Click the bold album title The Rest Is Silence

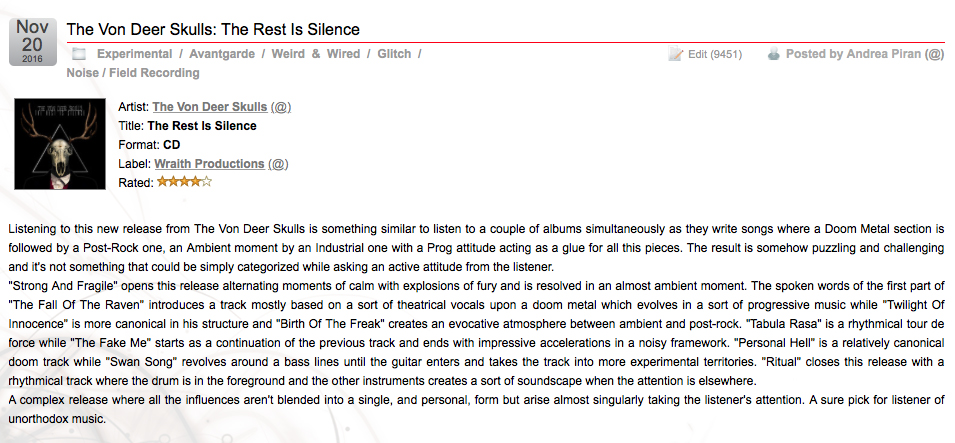tap(202, 126)
